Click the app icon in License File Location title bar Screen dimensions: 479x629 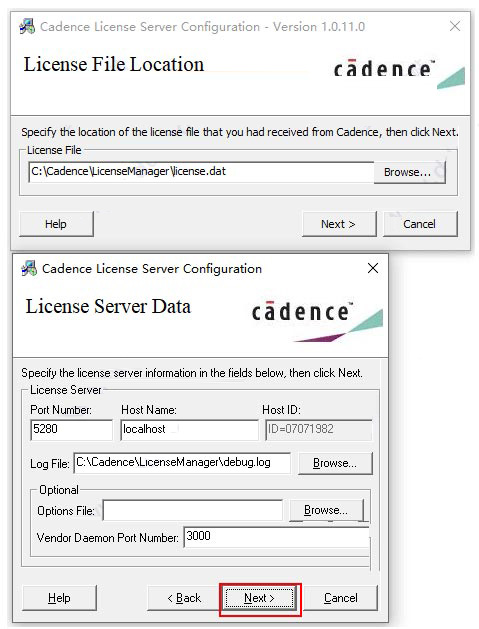tap(27, 26)
